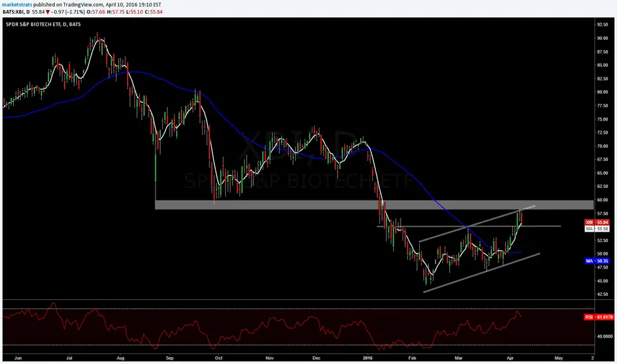Select the gray horizontal resistance zone rectangle

point(374,205)
